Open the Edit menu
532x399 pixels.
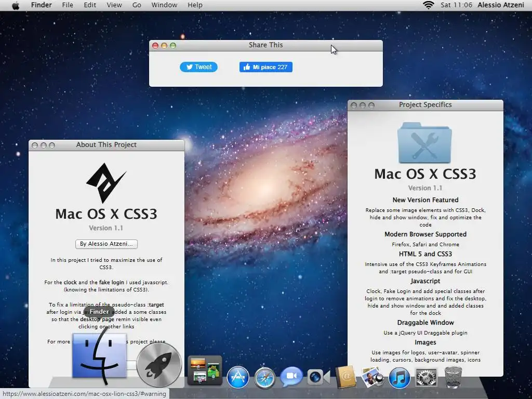pyautogui.click(x=90, y=5)
